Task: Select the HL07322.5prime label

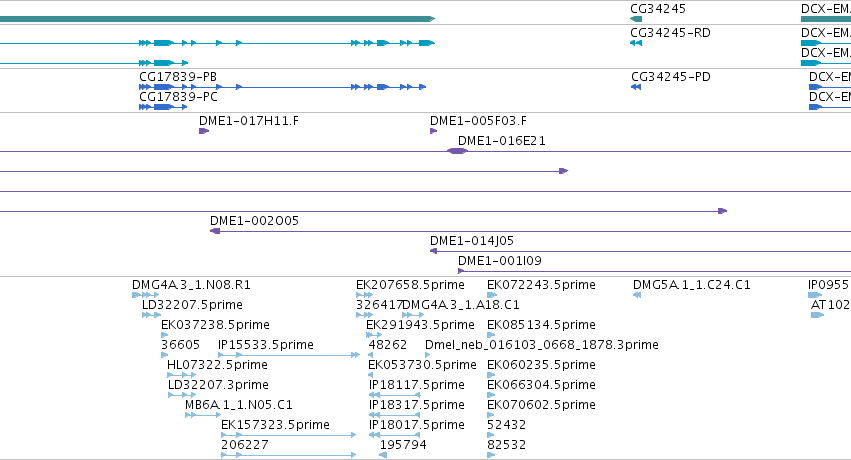Action: (x=217, y=365)
